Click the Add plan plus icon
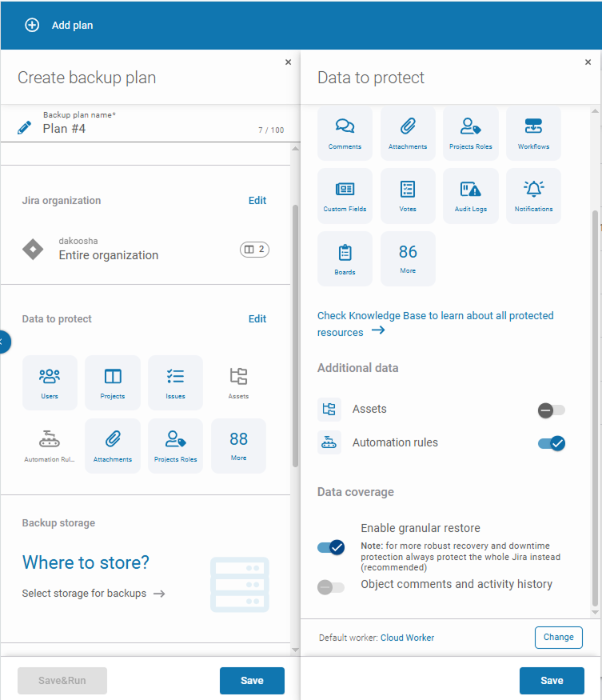The width and height of the screenshot is (602, 700). point(32,25)
